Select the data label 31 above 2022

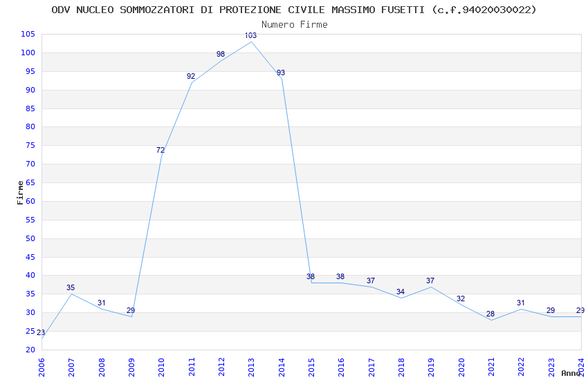(x=520, y=303)
